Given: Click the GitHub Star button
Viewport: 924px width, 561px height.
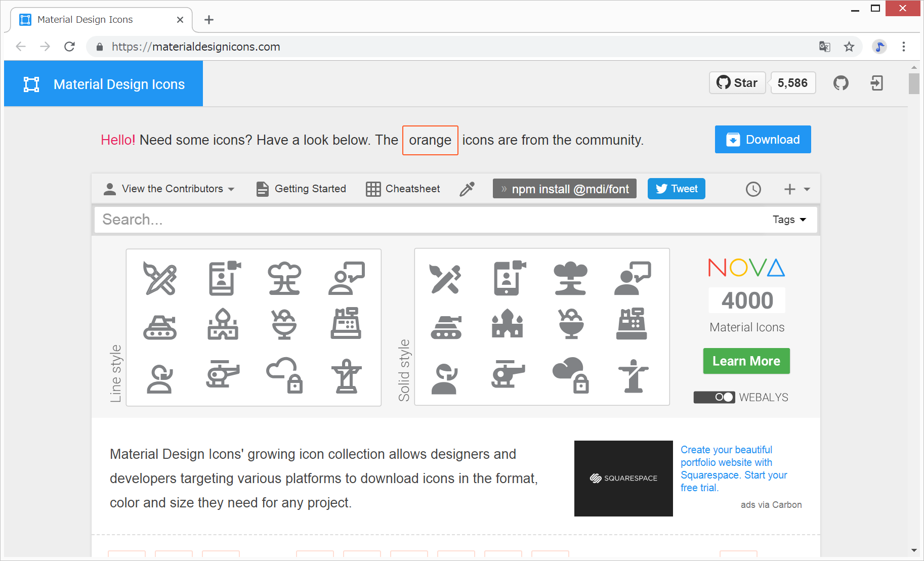Looking at the screenshot, I should pos(737,83).
